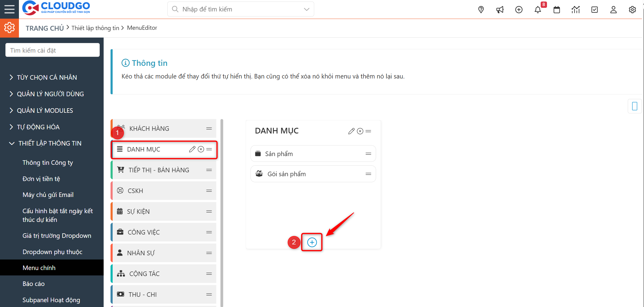Open the reports chart icon in top bar
The image size is (644, 307).
[x=576, y=9]
